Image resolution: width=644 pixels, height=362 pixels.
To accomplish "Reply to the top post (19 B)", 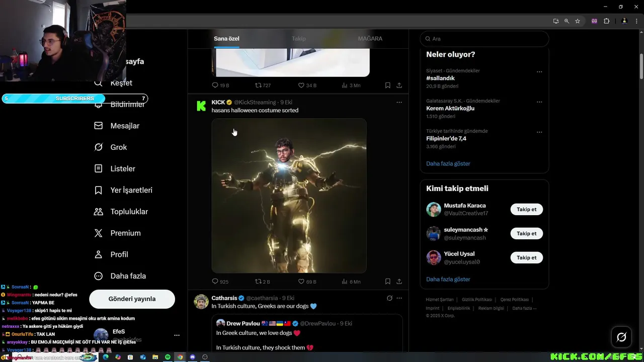I will pyautogui.click(x=220, y=85).
